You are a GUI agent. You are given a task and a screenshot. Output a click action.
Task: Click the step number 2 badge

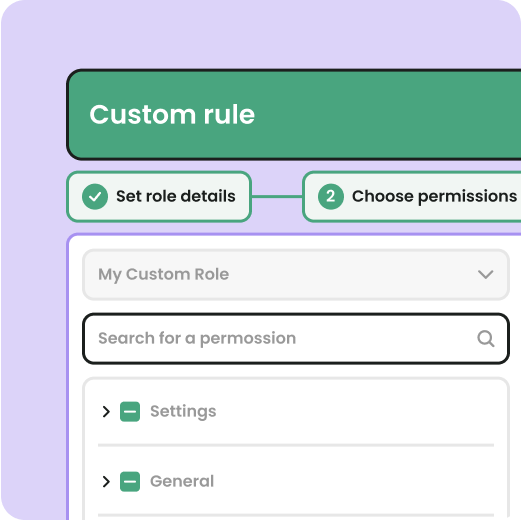pyautogui.click(x=331, y=197)
